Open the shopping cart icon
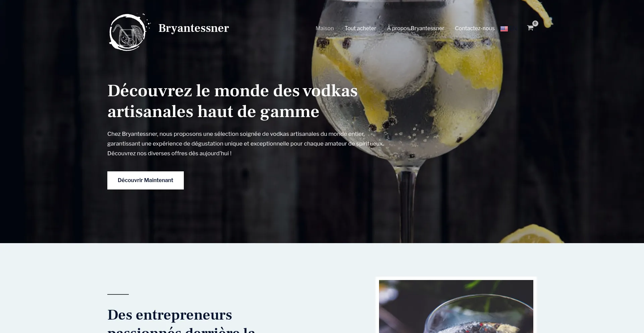Screen dimensions: 644x333 click(x=530, y=28)
